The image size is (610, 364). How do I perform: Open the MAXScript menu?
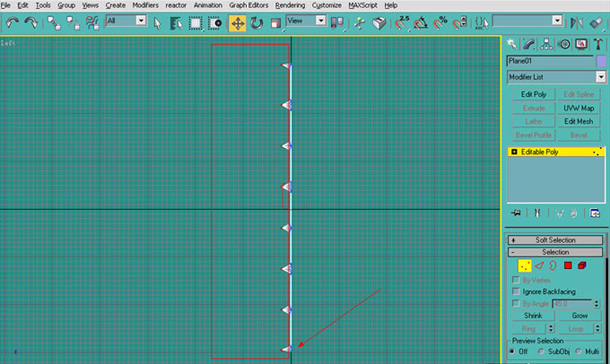coord(363,5)
